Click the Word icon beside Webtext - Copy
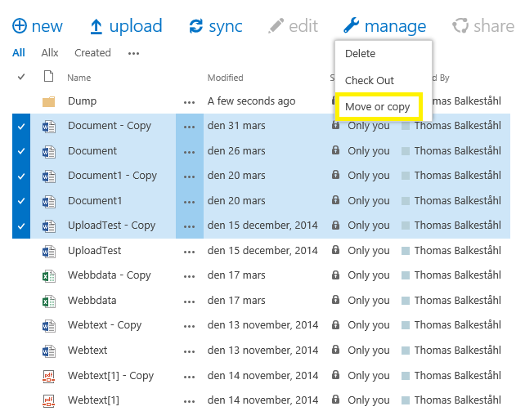 48,325
